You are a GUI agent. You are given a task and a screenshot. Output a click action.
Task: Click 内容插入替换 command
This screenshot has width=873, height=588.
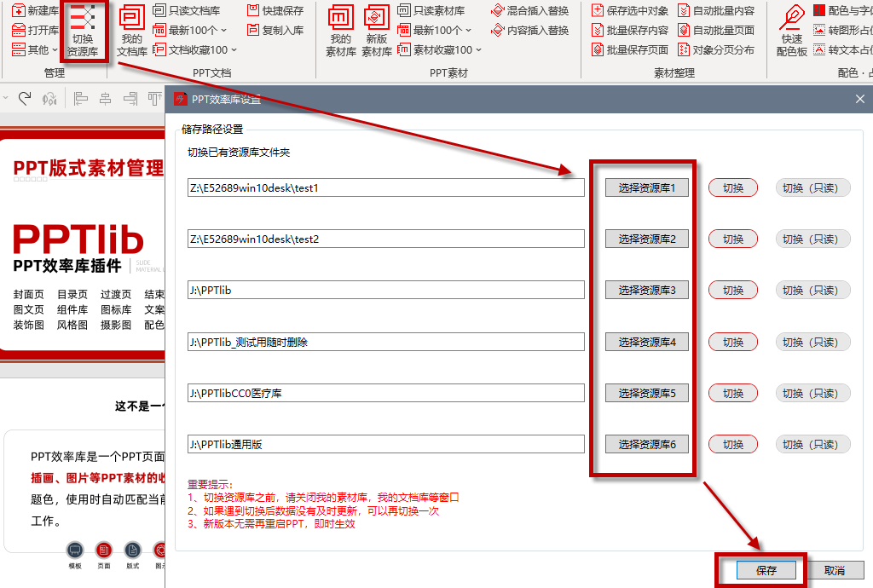pos(530,30)
